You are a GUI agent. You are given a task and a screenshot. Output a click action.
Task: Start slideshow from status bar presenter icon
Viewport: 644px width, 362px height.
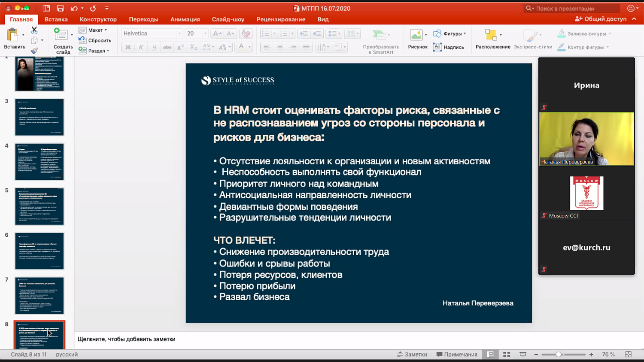pos(522,354)
